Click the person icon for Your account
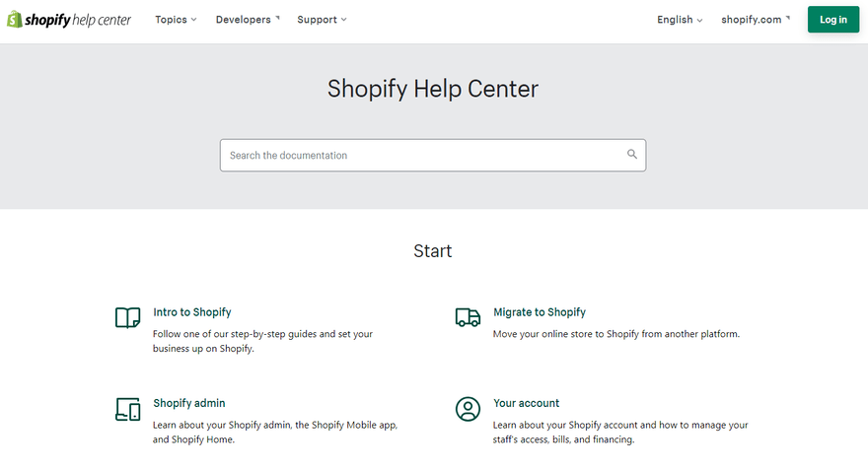 point(468,409)
